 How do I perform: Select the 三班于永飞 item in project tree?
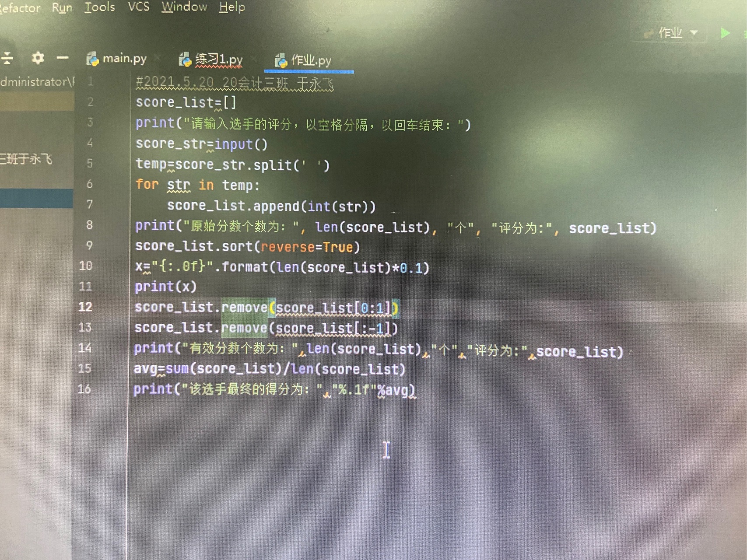tap(26, 159)
